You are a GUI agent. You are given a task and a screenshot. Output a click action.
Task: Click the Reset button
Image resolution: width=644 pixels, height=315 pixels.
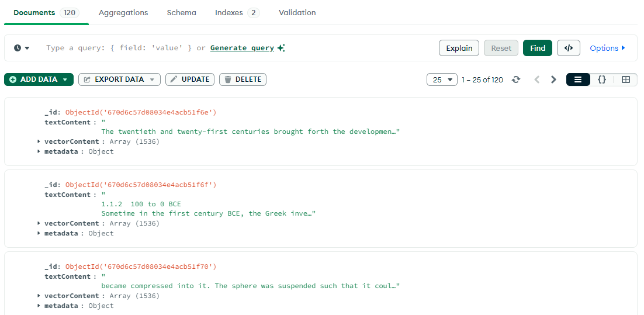501,48
